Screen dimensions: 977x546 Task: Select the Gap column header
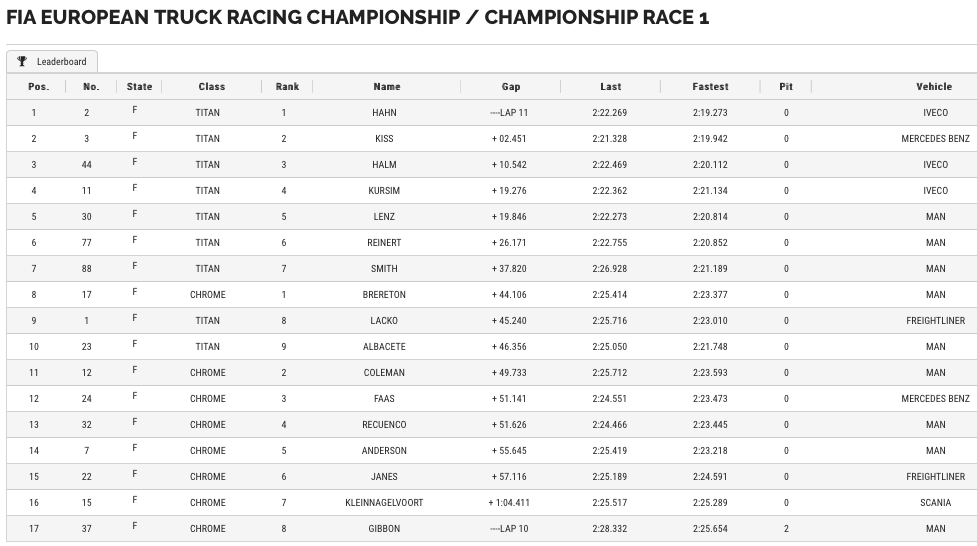tap(511, 87)
